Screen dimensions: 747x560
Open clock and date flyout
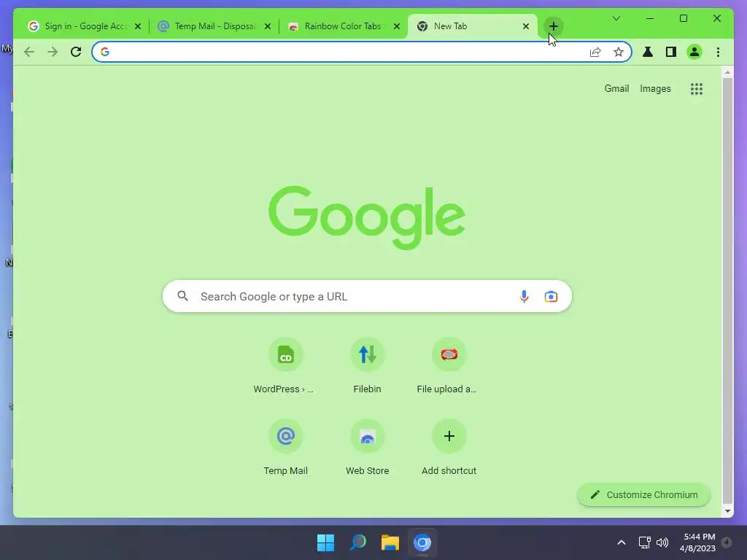point(697,542)
